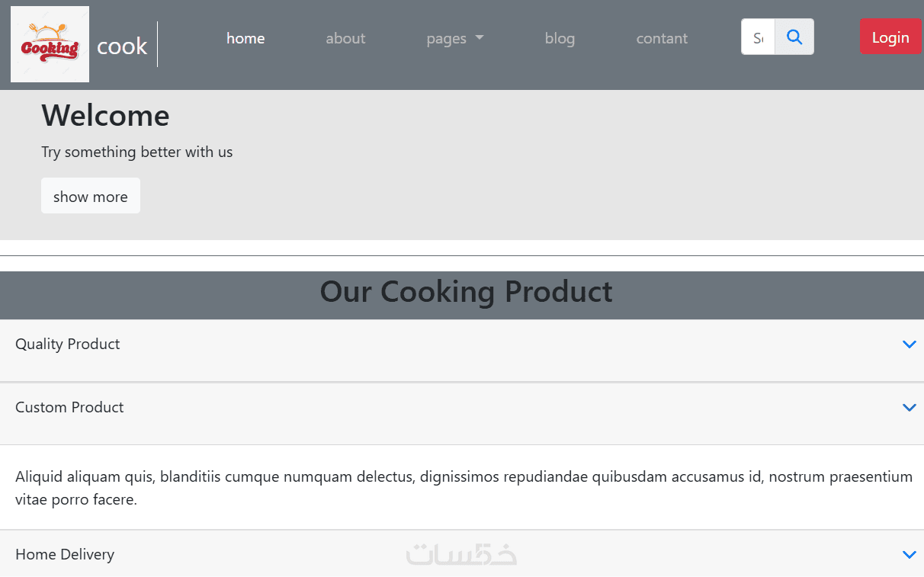Image resolution: width=924 pixels, height=577 pixels.
Task: Open the contant nav link
Action: pyautogui.click(x=662, y=38)
